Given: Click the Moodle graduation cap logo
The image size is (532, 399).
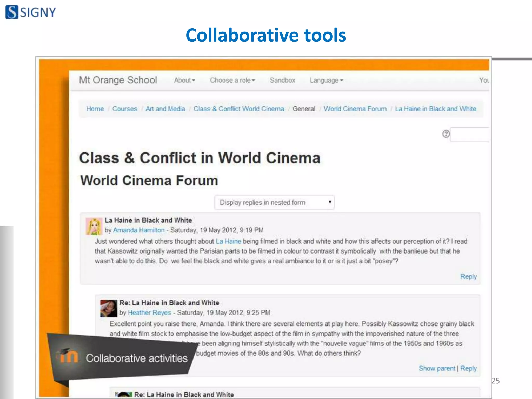Looking at the screenshot, I should pyautogui.click(x=68, y=356).
